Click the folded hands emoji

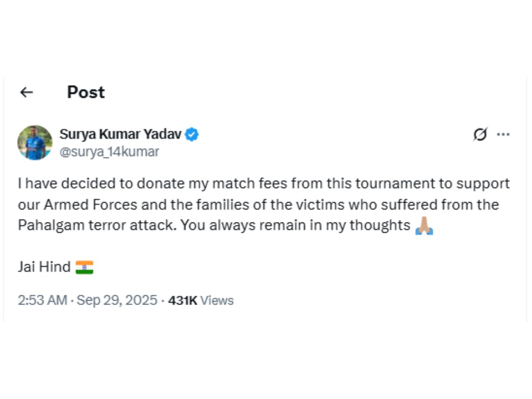424,226
